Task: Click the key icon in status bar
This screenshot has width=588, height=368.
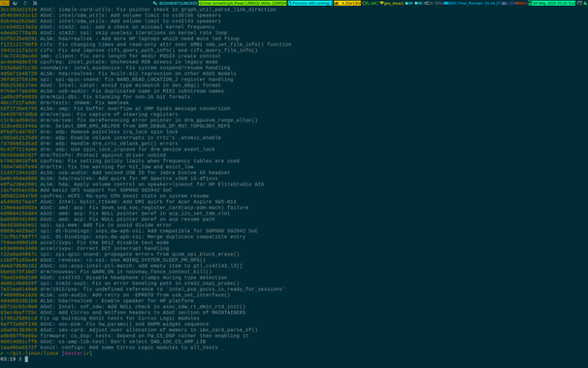Action: coord(155,3)
